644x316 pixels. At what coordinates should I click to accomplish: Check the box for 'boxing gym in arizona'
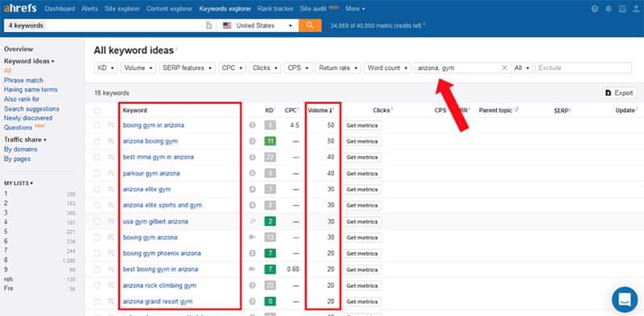[x=97, y=125]
